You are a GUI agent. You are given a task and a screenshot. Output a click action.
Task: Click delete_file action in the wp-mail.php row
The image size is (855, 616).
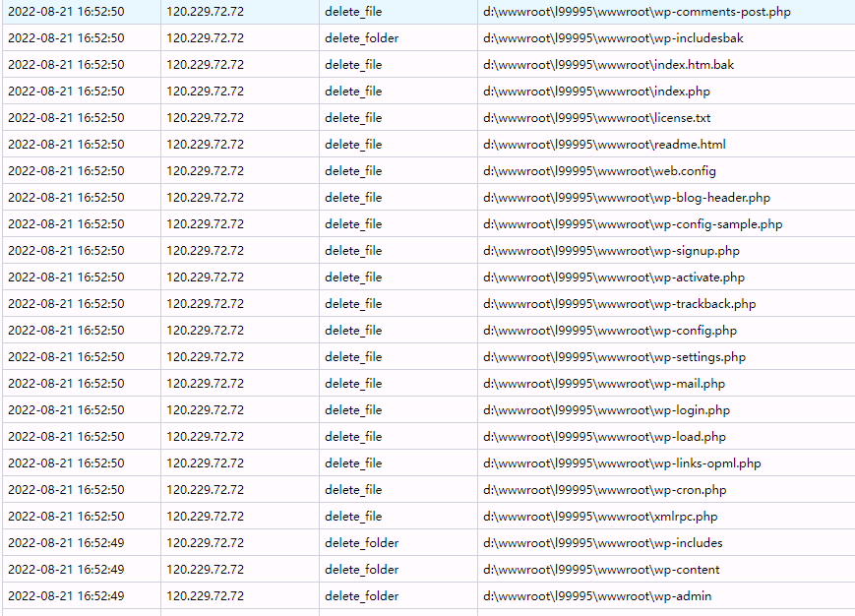pyautogui.click(x=353, y=384)
